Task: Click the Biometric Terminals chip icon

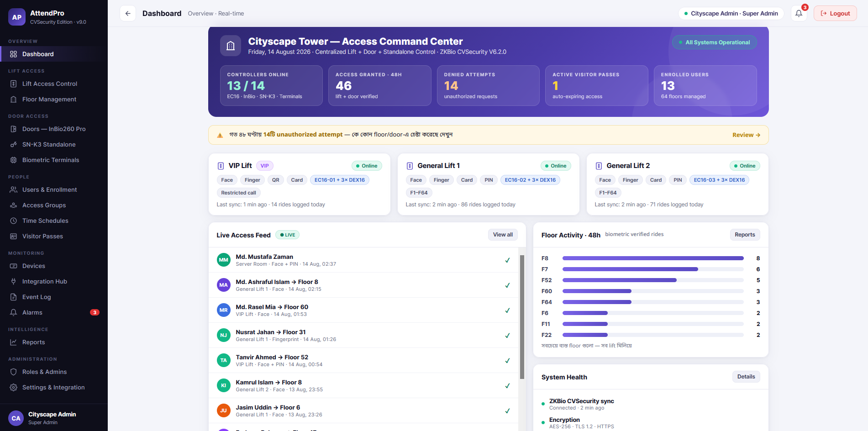Action: pyautogui.click(x=14, y=160)
